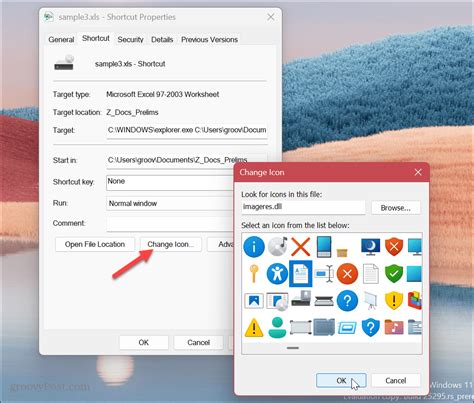This screenshot has height=403, width=474.
Task: Select the pink music folder icon
Action: [394, 327]
